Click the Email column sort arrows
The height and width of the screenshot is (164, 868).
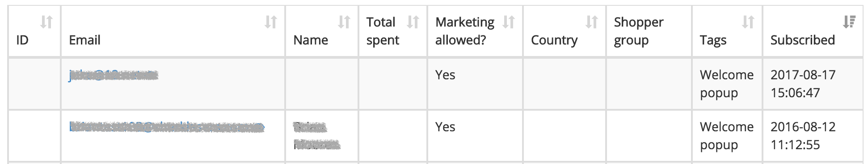[x=271, y=22]
